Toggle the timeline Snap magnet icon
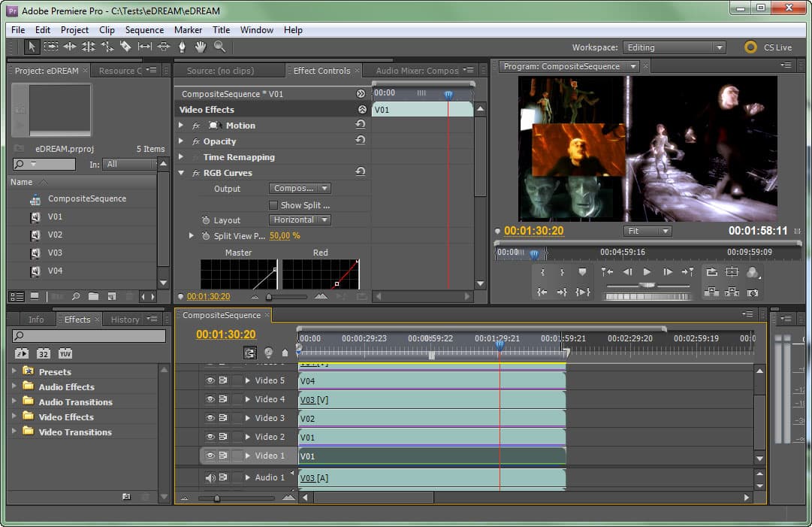The width and height of the screenshot is (812, 527). coord(250,353)
